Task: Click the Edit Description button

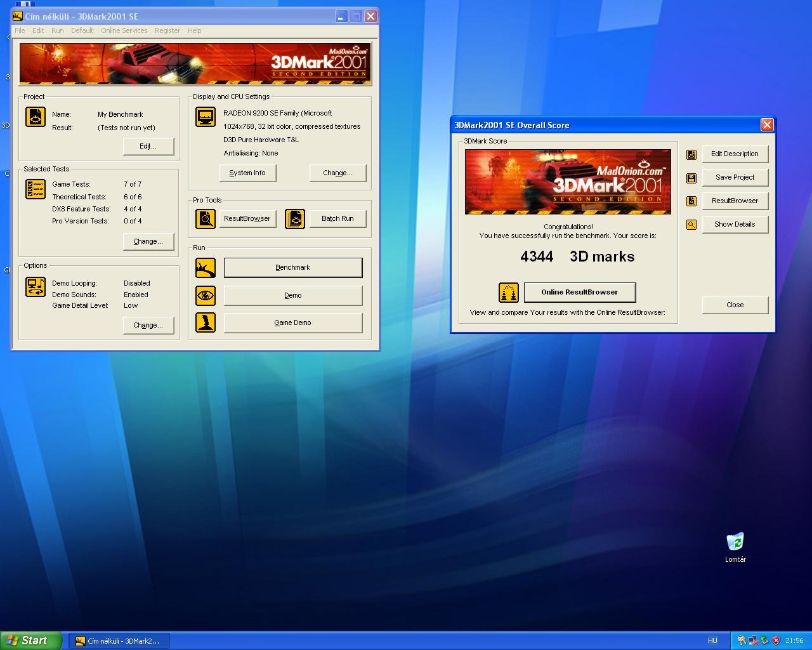Action: pyautogui.click(x=735, y=154)
